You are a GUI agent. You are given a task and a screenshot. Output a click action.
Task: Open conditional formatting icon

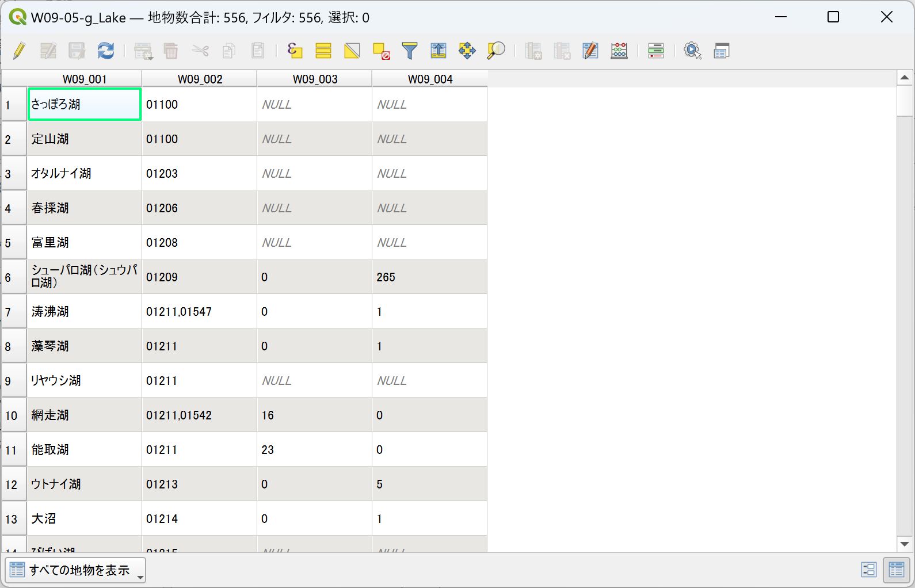click(x=656, y=51)
